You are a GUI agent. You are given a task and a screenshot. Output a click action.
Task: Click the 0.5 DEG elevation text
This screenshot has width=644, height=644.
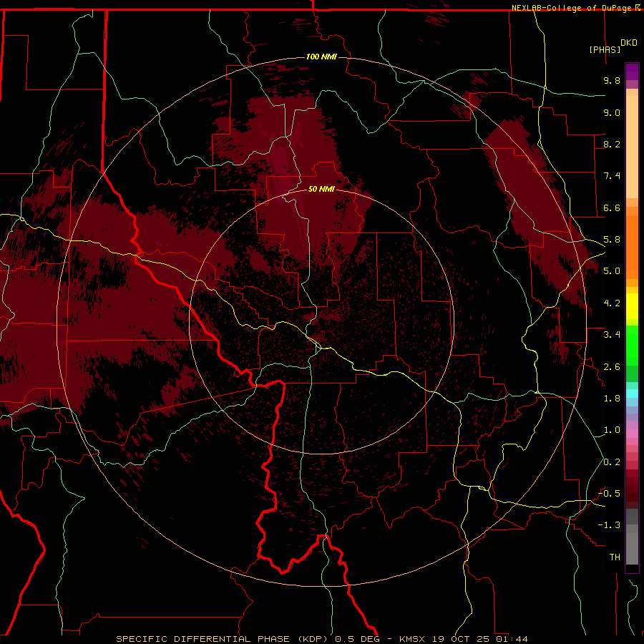click(357, 639)
